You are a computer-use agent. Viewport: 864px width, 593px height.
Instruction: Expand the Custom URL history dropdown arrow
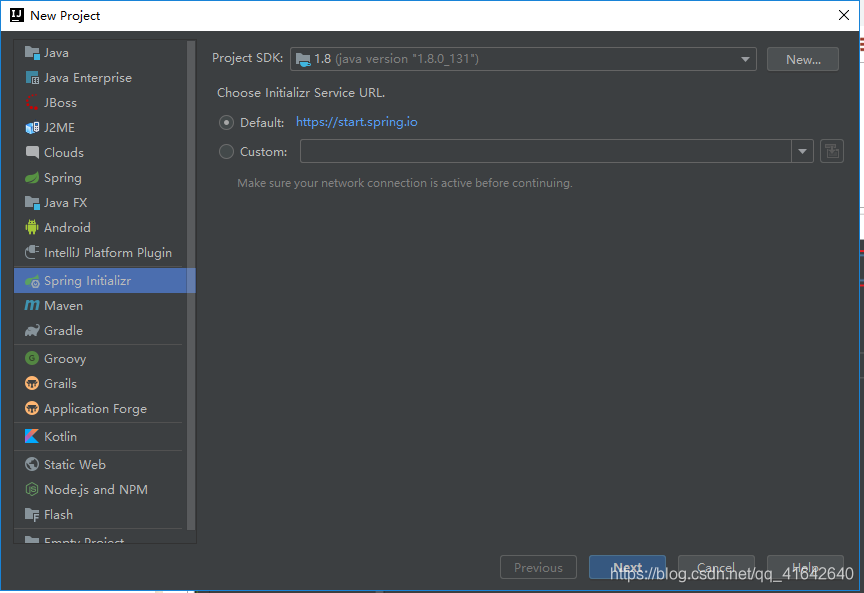pyautogui.click(x=802, y=151)
